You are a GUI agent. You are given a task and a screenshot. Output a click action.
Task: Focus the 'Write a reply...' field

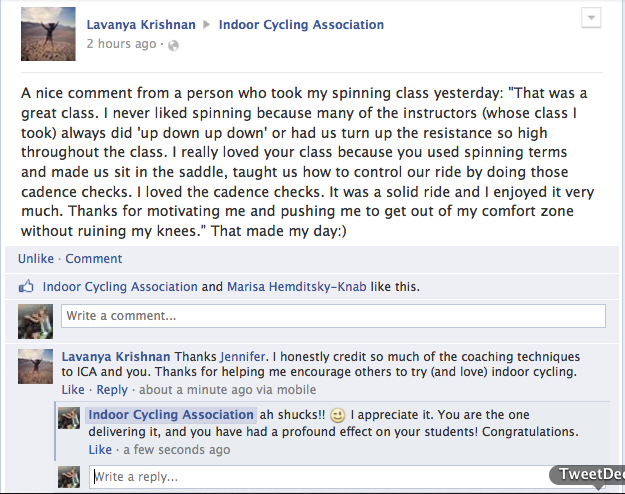coord(347,477)
